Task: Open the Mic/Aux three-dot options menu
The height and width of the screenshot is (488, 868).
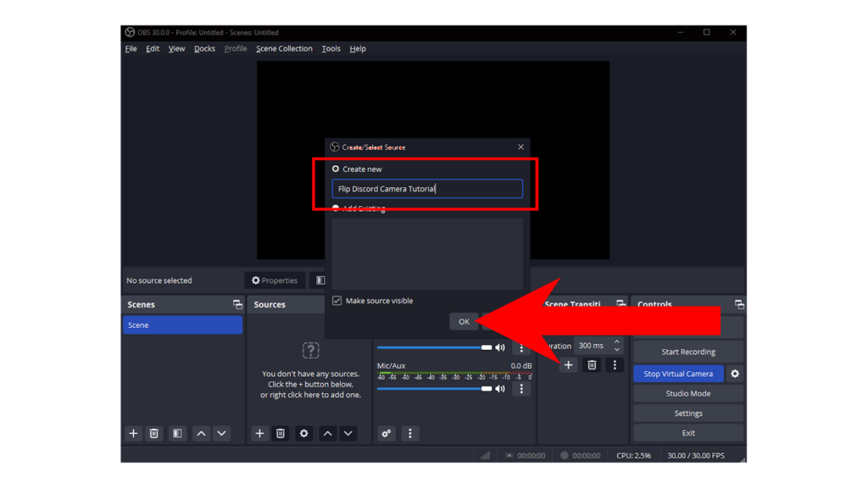Action: click(521, 388)
